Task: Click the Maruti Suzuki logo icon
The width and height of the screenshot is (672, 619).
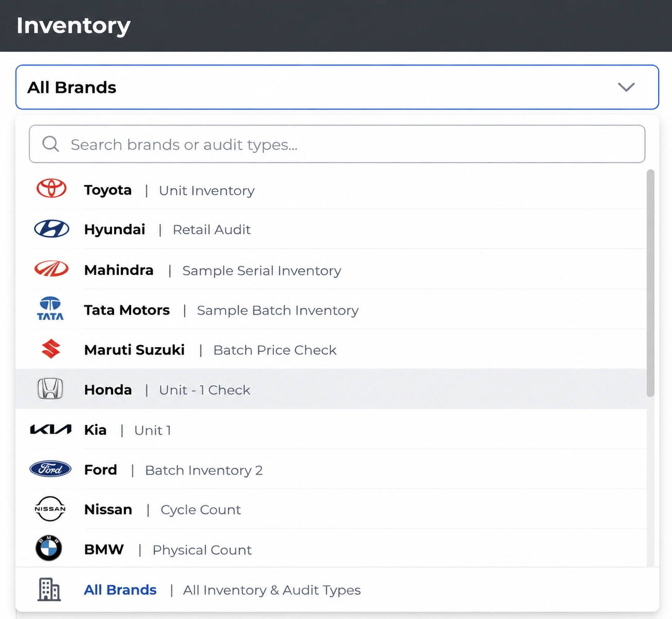Action: 51,349
